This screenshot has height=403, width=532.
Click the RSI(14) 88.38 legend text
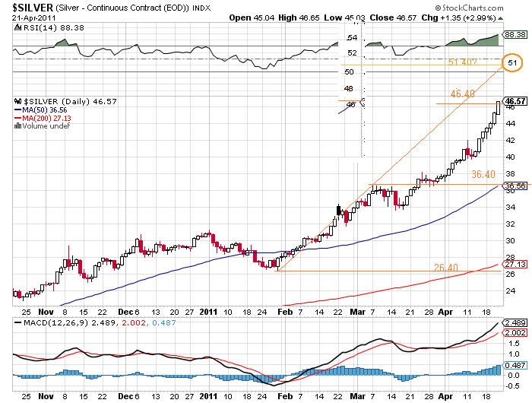54,28
